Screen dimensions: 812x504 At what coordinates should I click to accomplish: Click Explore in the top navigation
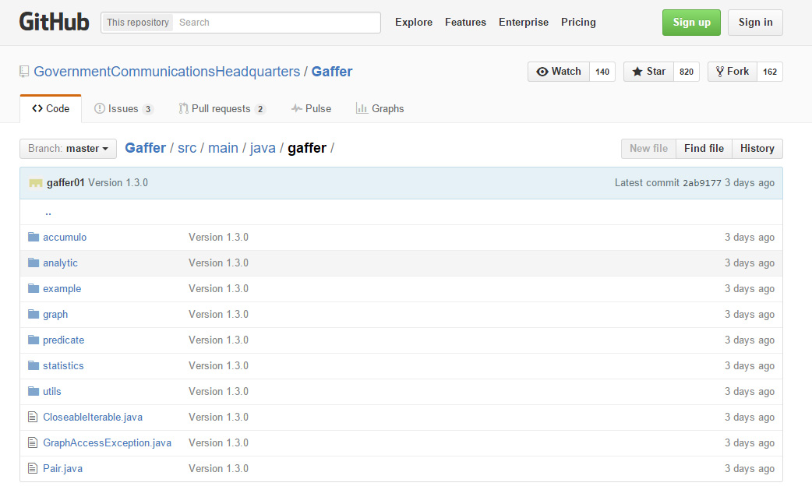point(414,23)
